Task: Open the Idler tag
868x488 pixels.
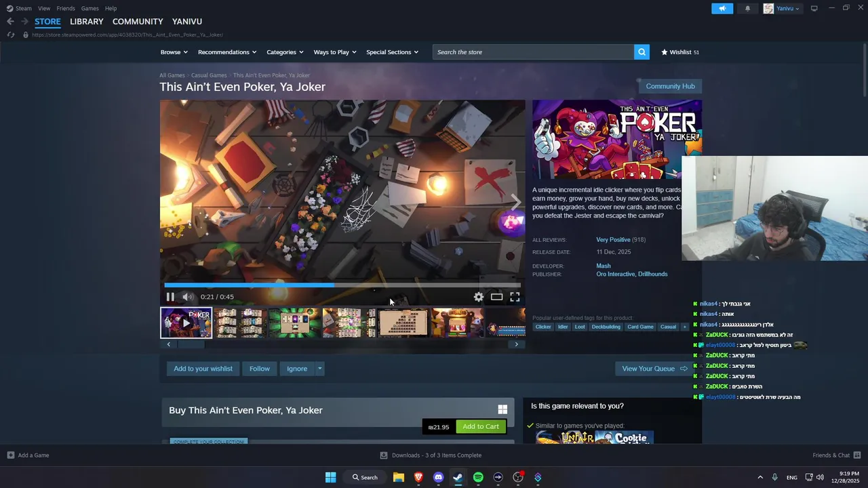Action: coord(563,327)
